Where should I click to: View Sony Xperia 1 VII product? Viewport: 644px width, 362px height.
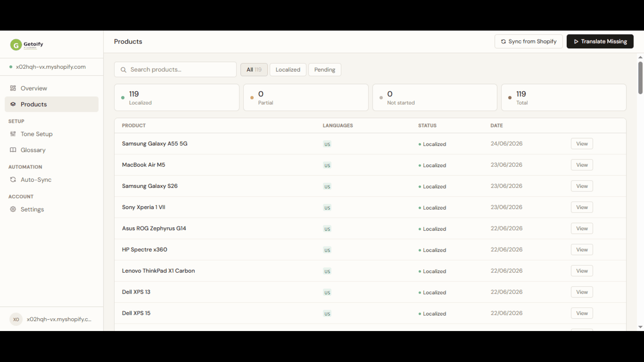pos(582,207)
